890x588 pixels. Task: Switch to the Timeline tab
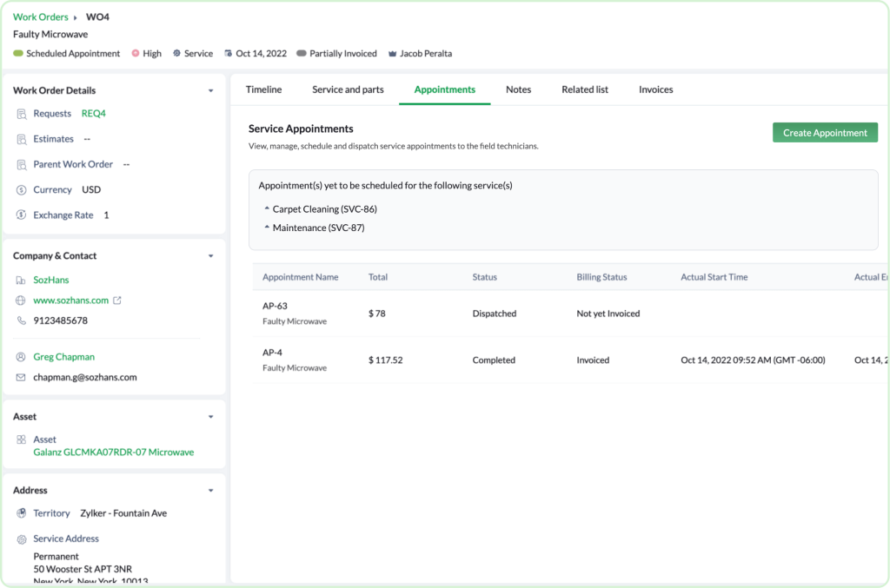(x=263, y=89)
